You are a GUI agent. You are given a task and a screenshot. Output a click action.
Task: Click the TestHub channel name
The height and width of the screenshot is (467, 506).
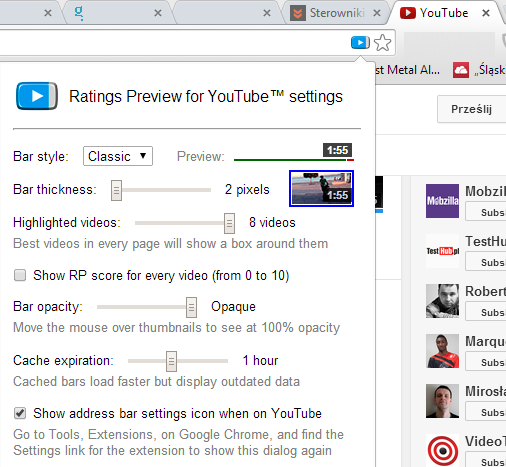[x=486, y=241]
